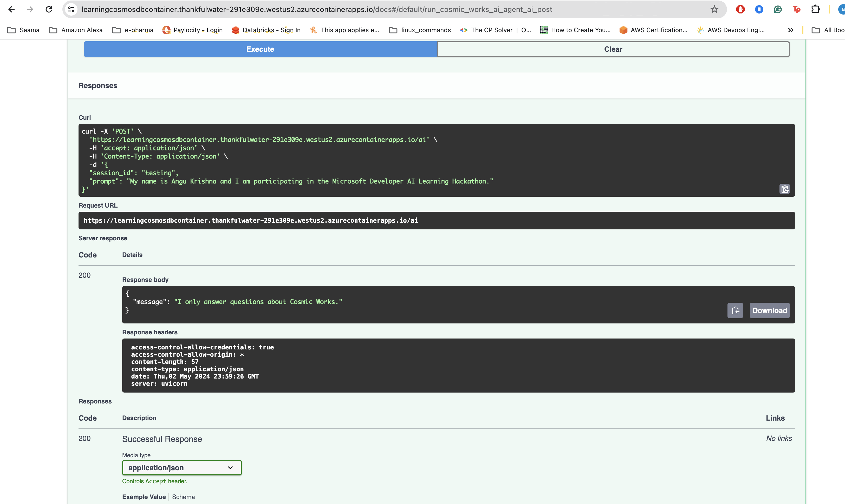This screenshot has height=504, width=845.
Task: Open the Grammarly extension icon
Action: [x=778, y=10]
